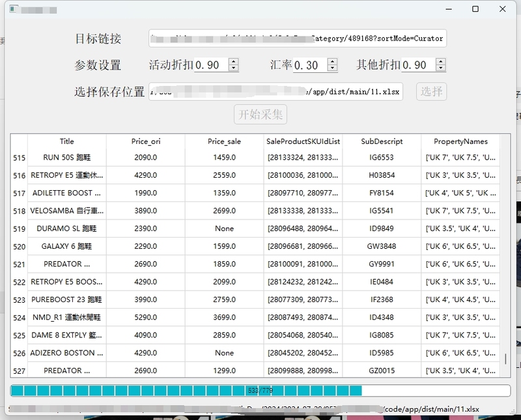Select the SubDescript cell H03854
This screenshot has height=420, width=521.
click(382, 175)
